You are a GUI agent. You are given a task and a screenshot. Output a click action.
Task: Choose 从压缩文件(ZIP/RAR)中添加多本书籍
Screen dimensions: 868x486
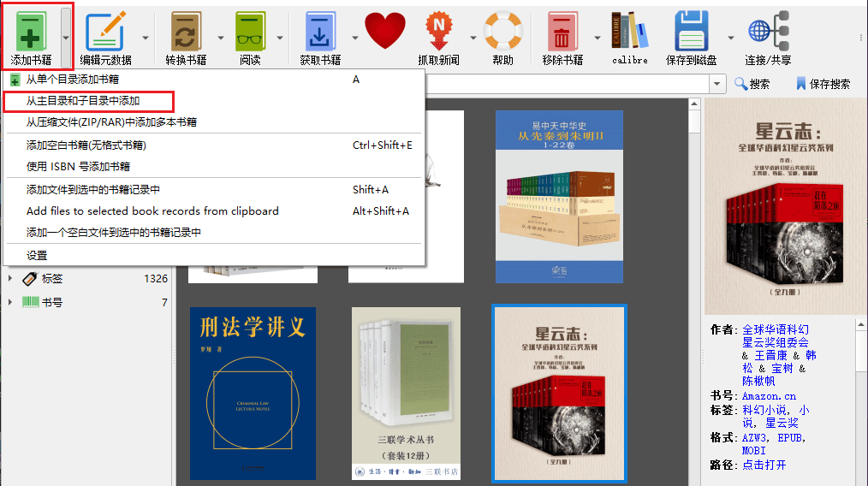[213, 121]
